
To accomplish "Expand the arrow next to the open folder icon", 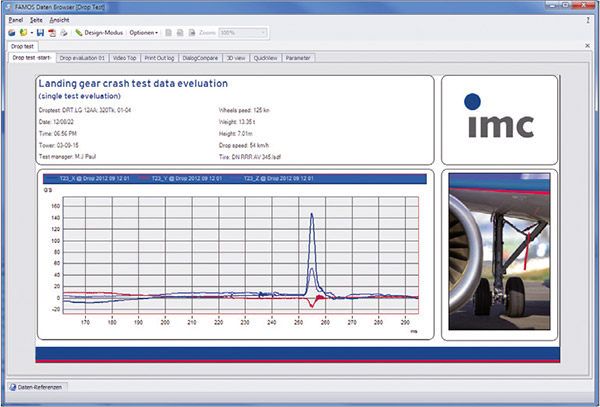I will (30, 32).
